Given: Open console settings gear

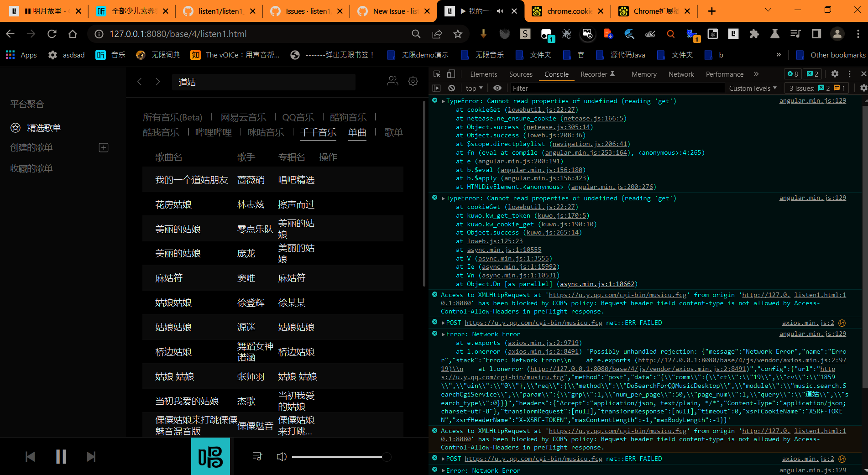Looking at the screenshot, I should (x=863, y=88).
